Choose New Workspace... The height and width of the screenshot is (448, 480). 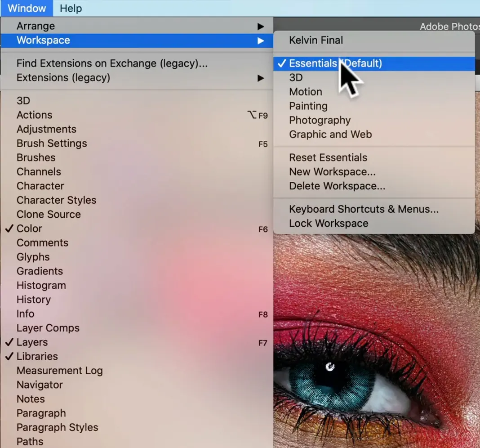click(374, 172)
